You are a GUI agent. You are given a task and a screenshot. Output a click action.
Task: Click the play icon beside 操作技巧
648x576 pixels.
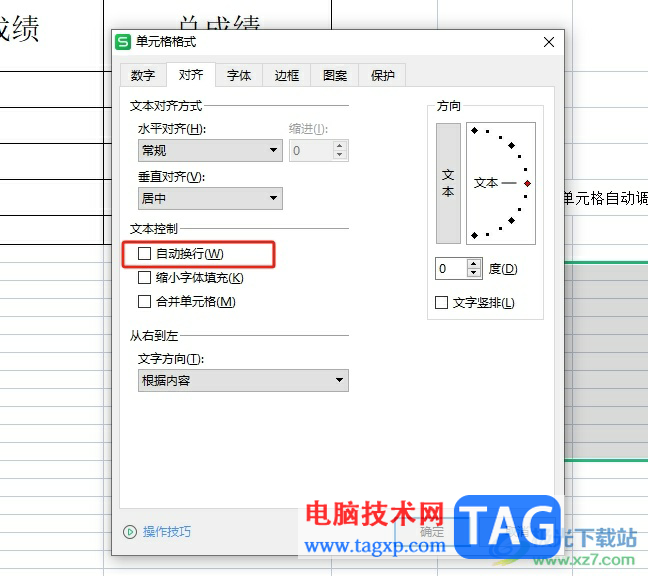130,532
